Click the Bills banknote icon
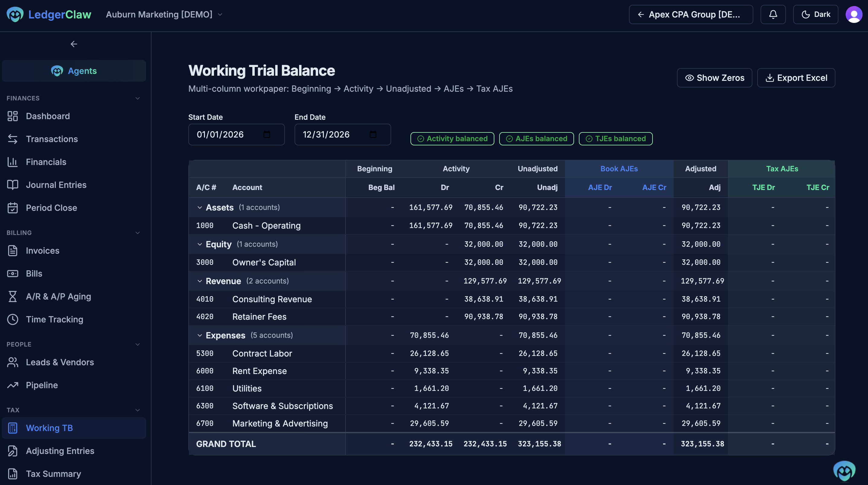This screenshot has height=485, width=868. point(12,274)
